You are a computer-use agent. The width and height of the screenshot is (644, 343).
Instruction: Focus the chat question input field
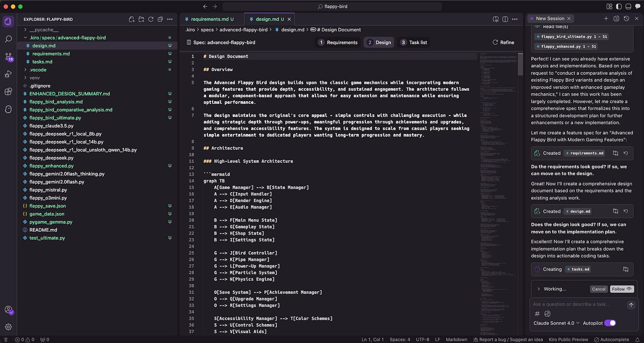(x=578, y=304)
